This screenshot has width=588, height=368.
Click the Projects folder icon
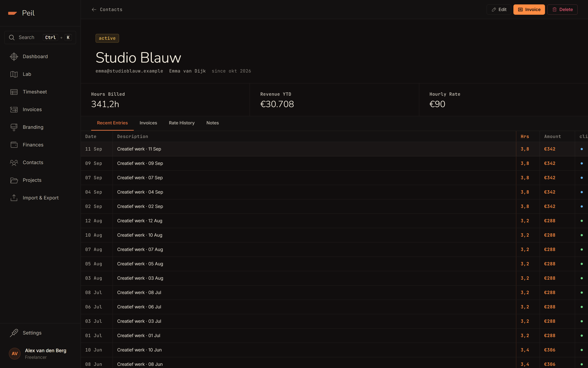[x=14, y=180]
